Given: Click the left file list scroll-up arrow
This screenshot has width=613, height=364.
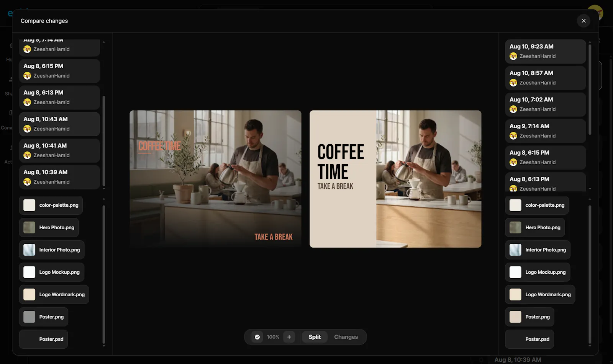Looking at the screenshot, I should pyautogui.click(x=104, y=199).
